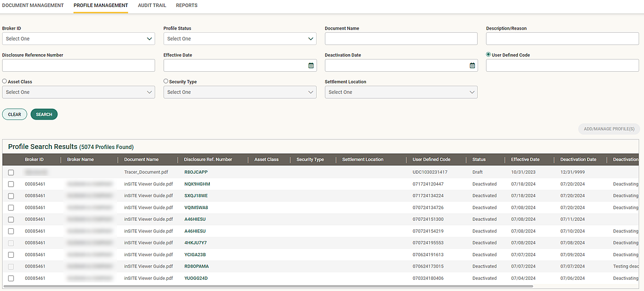Image resolution: width=644 pixels, height=291 pixels.
Task: Select the Security Type radio button
Action: [166, 81]
